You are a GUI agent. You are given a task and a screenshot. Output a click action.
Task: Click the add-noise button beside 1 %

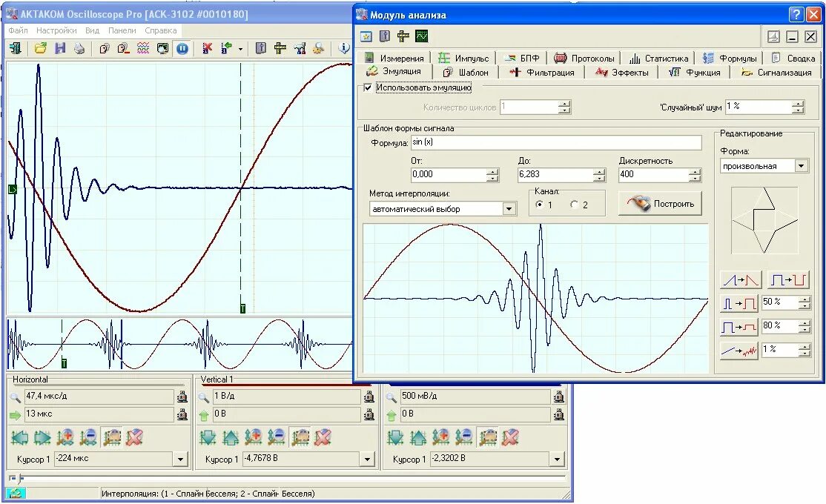[x=740, y=351]
